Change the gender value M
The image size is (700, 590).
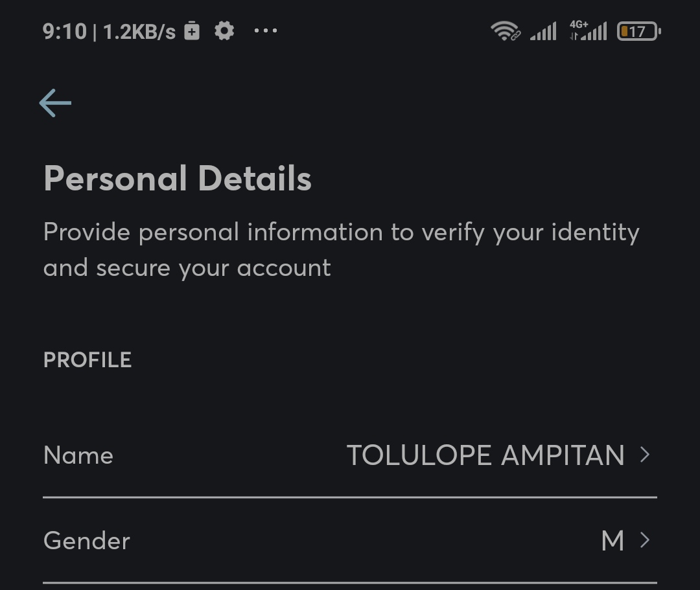tap(612, 541)
